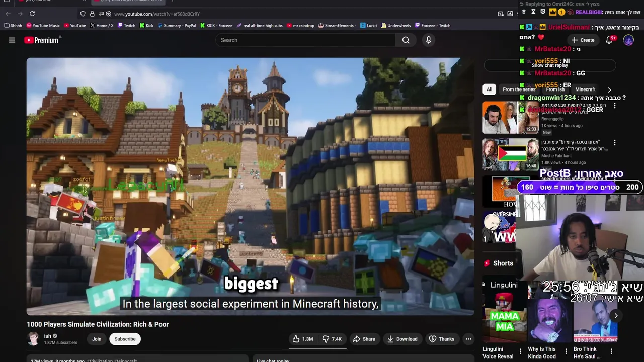Focus the YouTube search field
Image resolution: width=644 pixels, height=362 pixels.
click(x=306, y=40)
